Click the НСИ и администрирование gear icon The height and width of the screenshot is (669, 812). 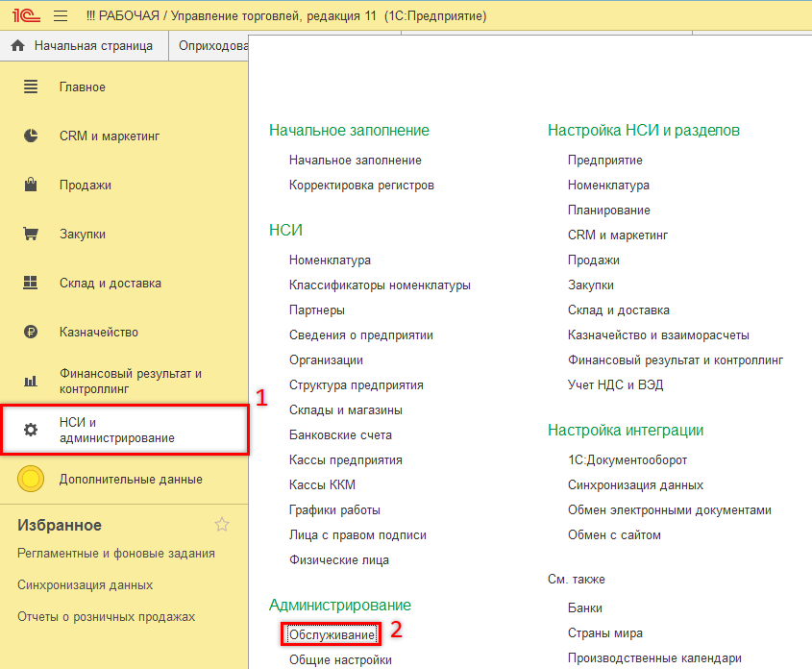pos(31,430)
